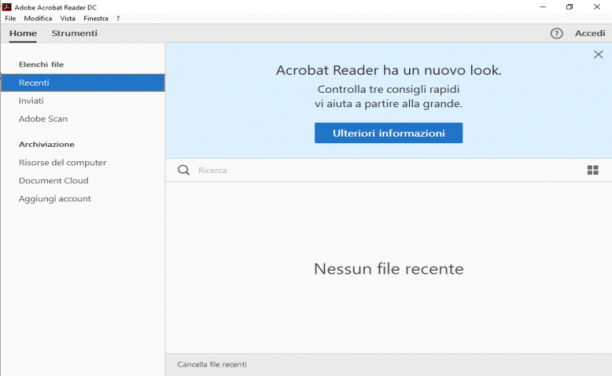Open the File menu

pyautogui.click(x=10, y=18)
